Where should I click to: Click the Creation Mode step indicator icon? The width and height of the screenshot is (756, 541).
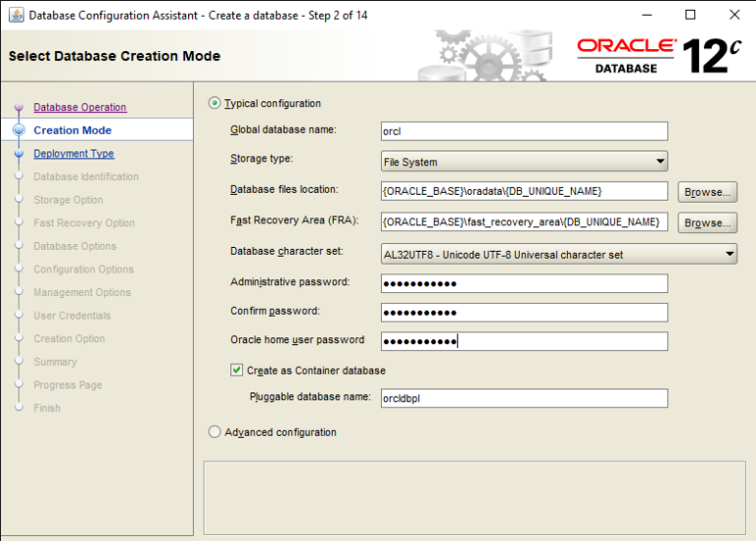pyautogui.click(x=19, y=130)
